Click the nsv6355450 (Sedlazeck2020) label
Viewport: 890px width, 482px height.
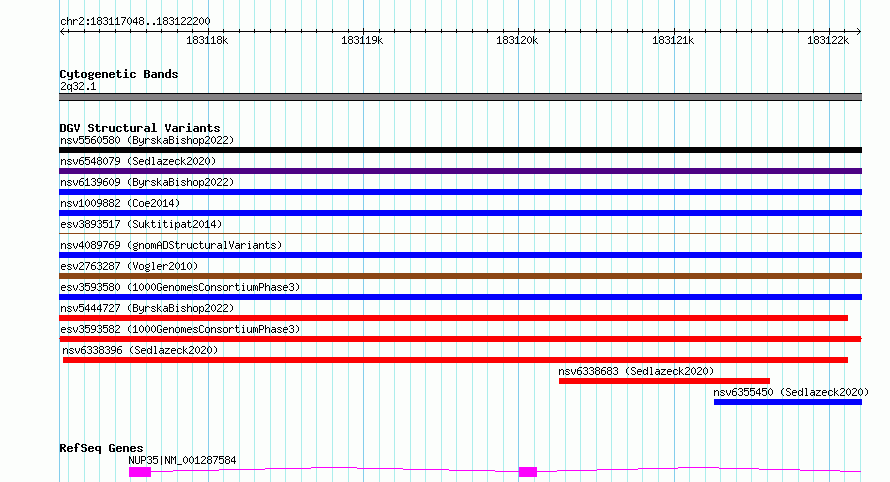[791, 392]
